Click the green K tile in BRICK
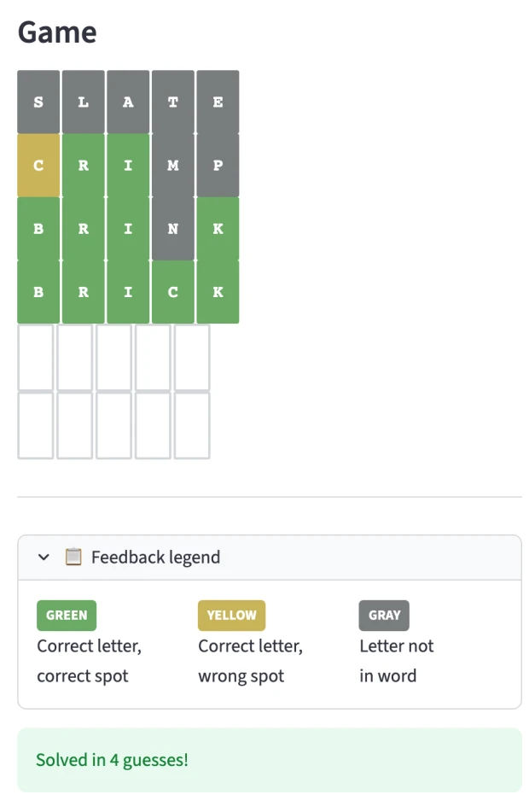The height and width of the screenshot is (812, 529). [218, 291]
